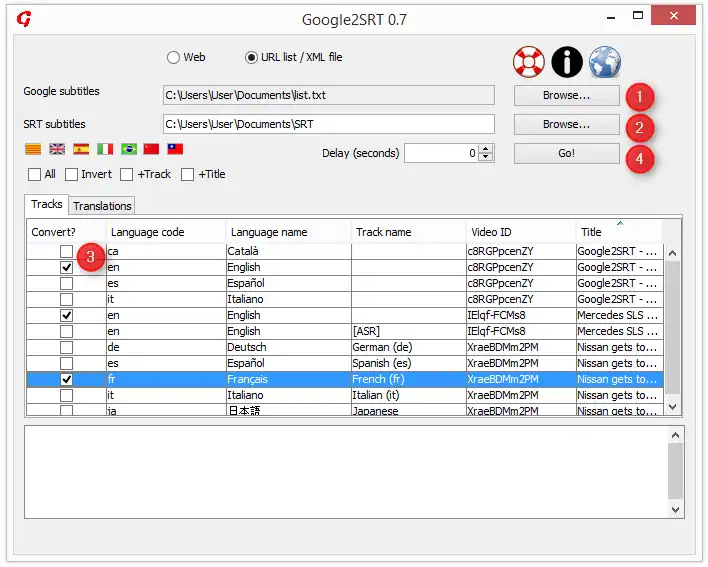Screen dimensions: 708x567
Task: Select the German (de) track name cell
Action: click(x=409, y=347)
